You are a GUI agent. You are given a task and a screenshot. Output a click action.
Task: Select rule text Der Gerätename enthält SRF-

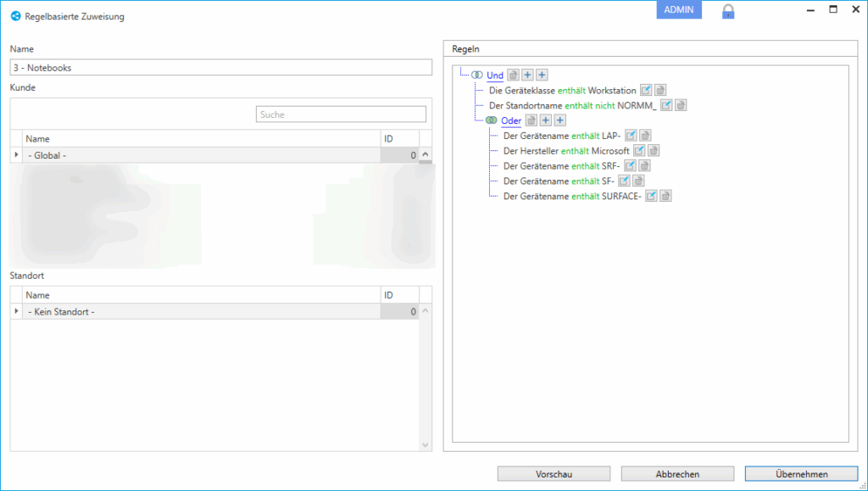click(x=561, y=166)
